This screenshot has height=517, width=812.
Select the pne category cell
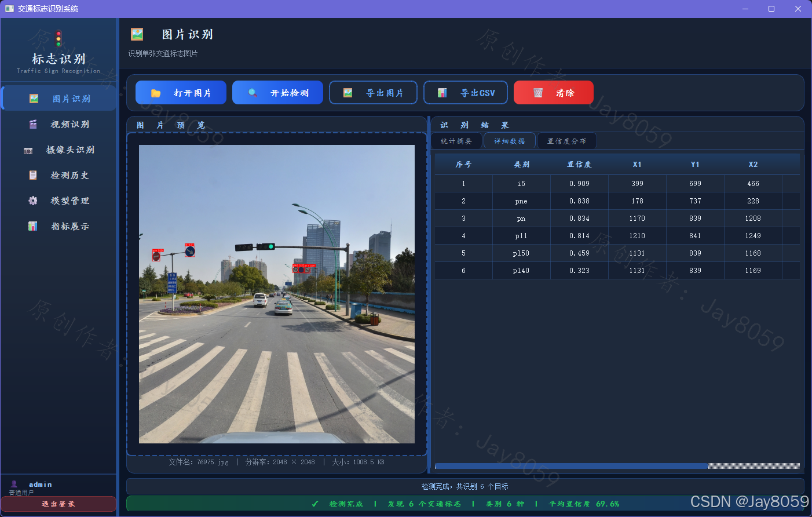tap(521, 201)
